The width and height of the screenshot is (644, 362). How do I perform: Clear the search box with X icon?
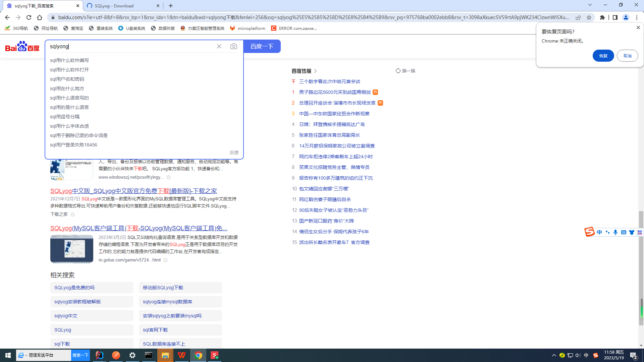(x=219, y=46)
